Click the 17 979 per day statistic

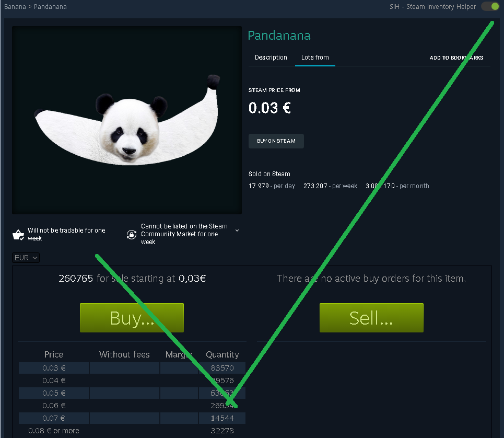272,186
